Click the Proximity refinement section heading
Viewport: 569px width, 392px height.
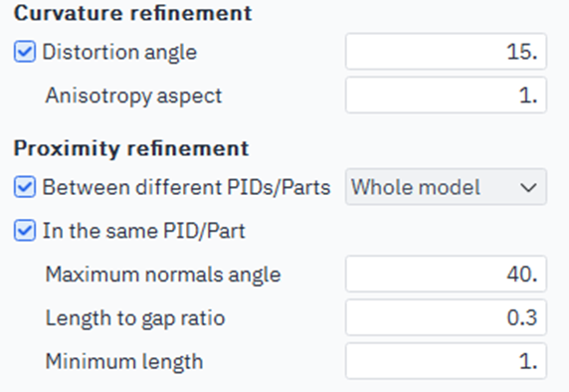coord(131,149)
